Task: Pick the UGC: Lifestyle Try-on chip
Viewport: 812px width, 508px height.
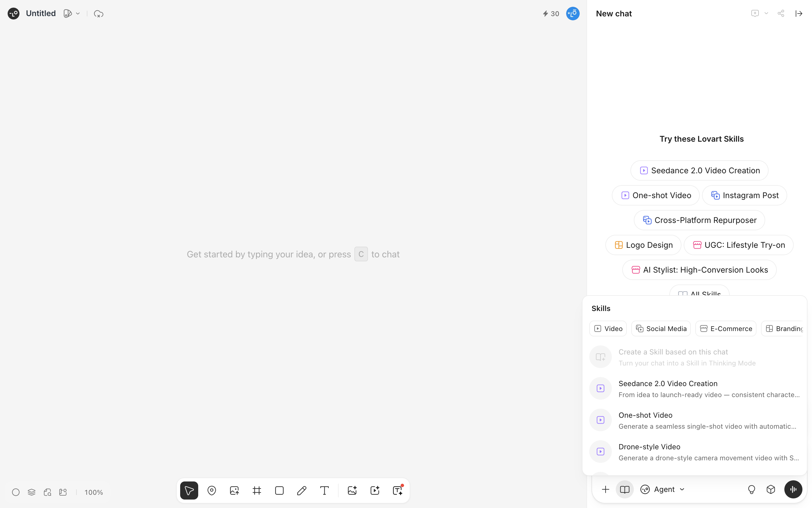Action: 738,245
